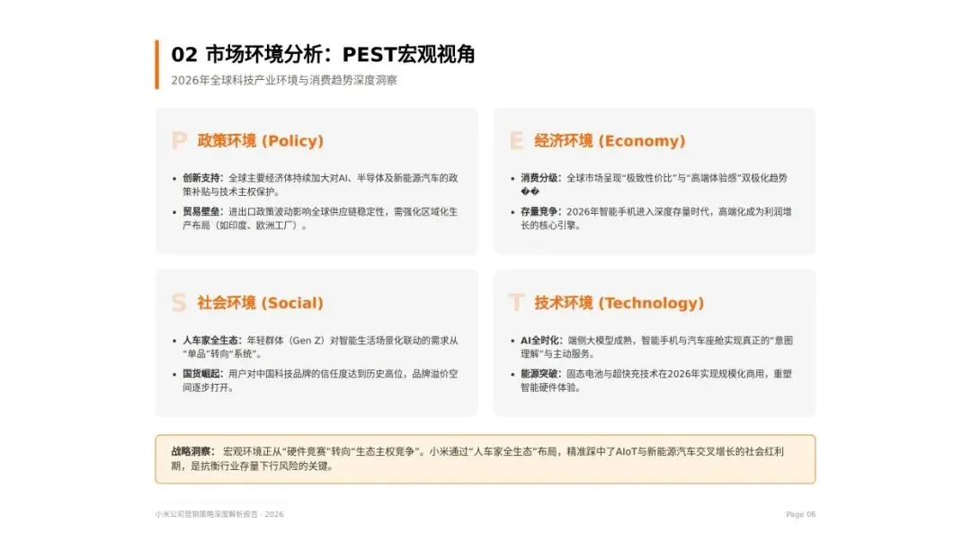971x560 pixels.
Task: Click the letter S icon beside 社会环境
Action: [x=177, y=303]
